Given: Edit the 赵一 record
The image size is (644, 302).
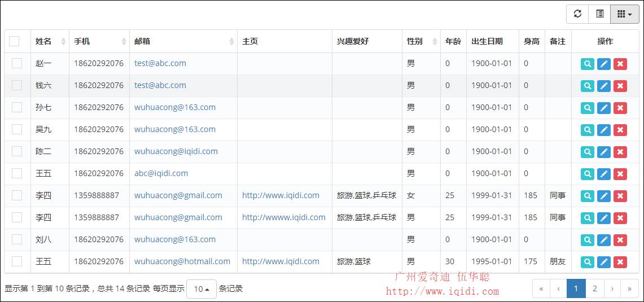Looking at the screenshot, I should [604, 64].
